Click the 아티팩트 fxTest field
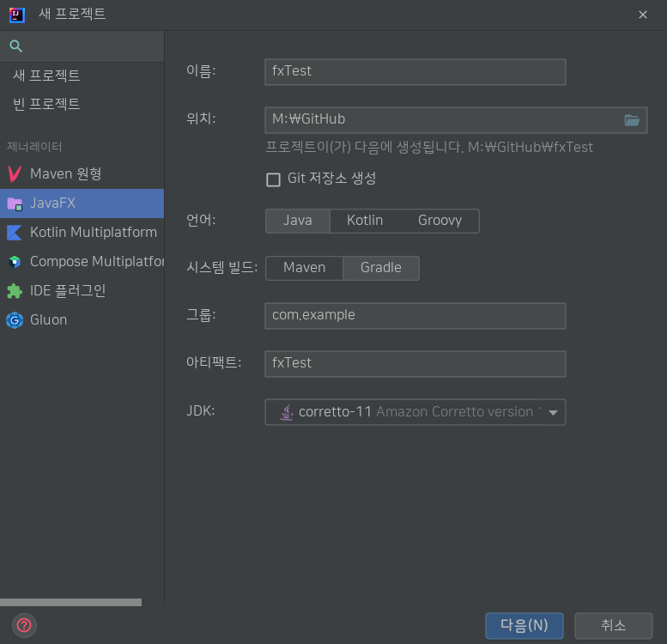The height and width of the screenshot is (644, 667). [415, 364]
